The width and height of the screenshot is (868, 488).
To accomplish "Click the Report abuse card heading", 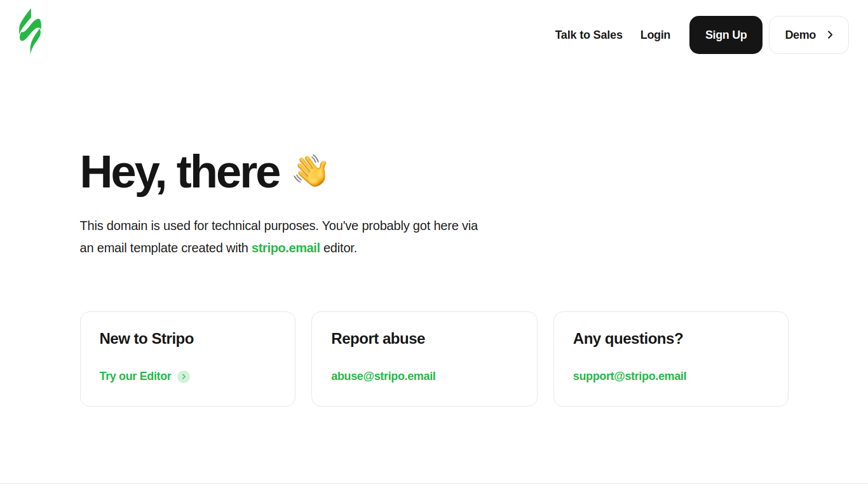I will click(x=378, y=339).
